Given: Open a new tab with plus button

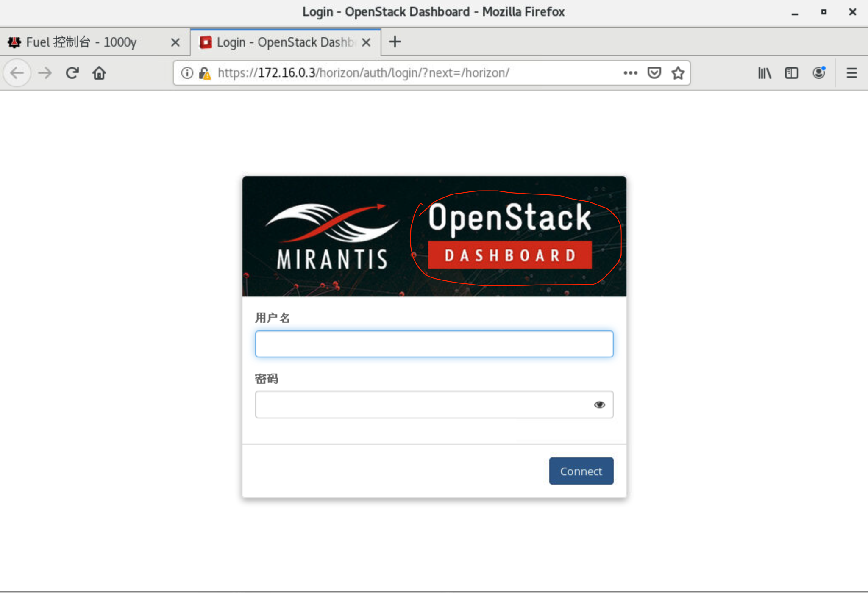Looking at the screenshot, I should click(395, 42).
